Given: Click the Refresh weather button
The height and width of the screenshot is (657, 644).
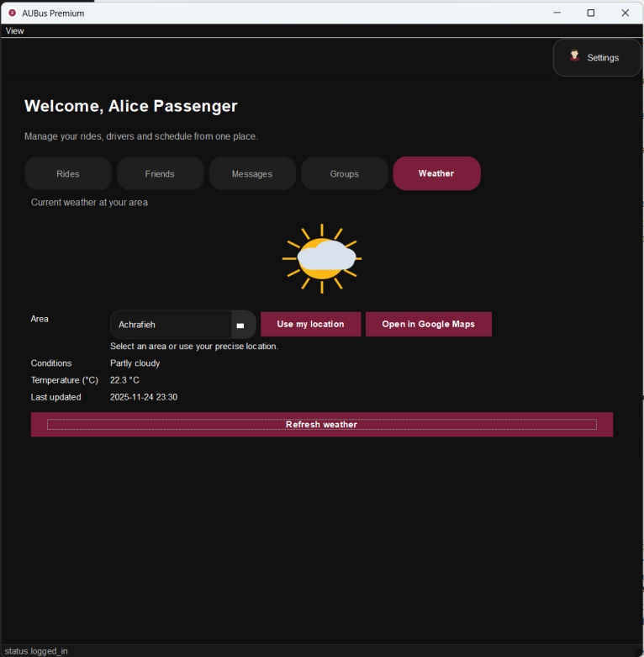Looking at the screenshot, I should click(322, 425).
